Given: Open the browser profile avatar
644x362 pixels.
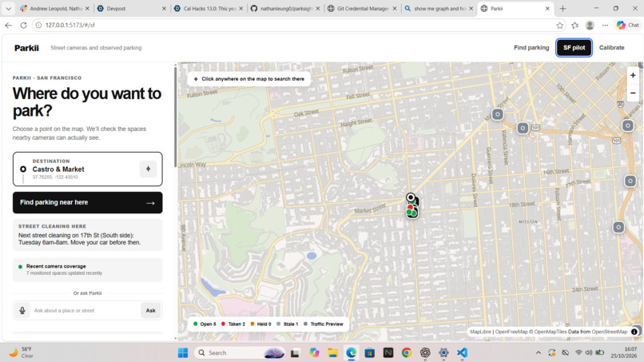Looking at the screenshot, I should pyautogui.click(x=590, y=25).
